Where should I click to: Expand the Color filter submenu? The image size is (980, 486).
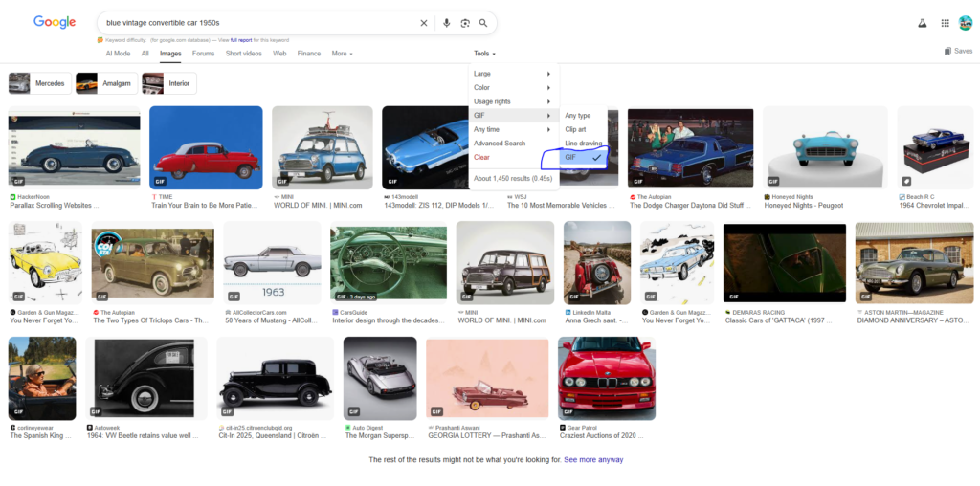(514, 87)
